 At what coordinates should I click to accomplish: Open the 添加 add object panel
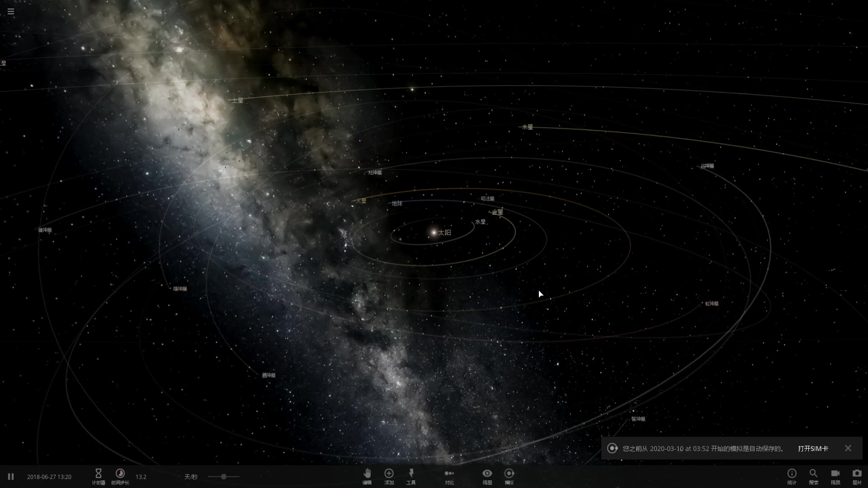pyautogui.click(x=389, y=477)
